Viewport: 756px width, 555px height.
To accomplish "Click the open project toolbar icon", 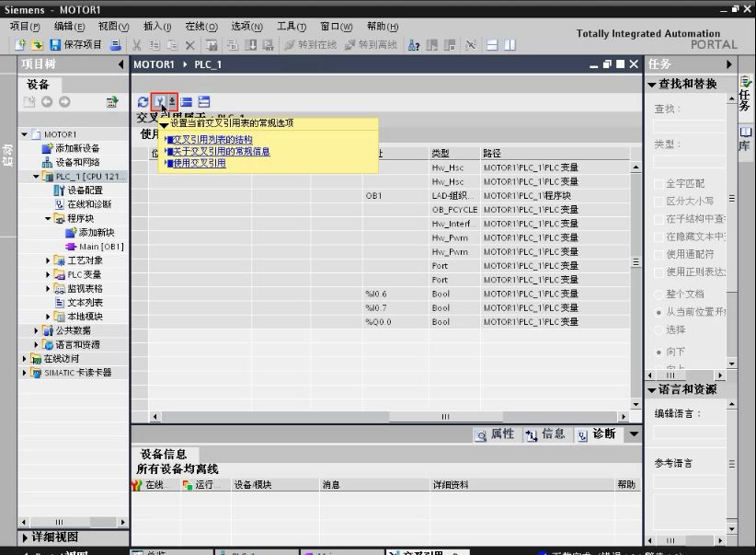I will pos(37,45).
